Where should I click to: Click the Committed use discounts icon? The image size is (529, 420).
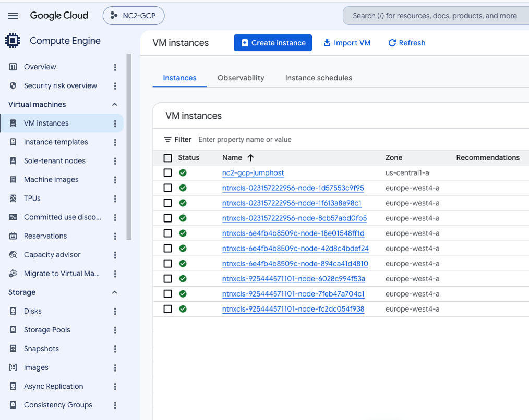pyautogui.click(x=13, y=217)
